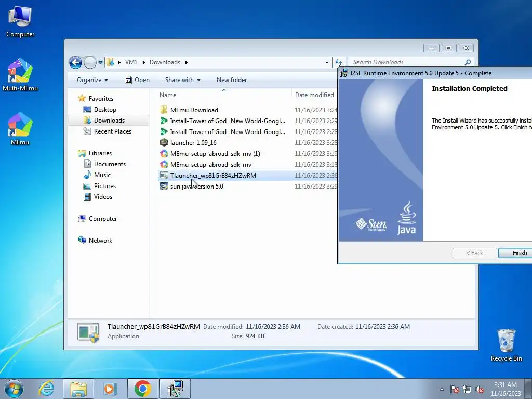Open the Multi-MEmu desktop shortcut
Image resolution: width=532 pixels, height=399 pixels.
pos(20,75)
